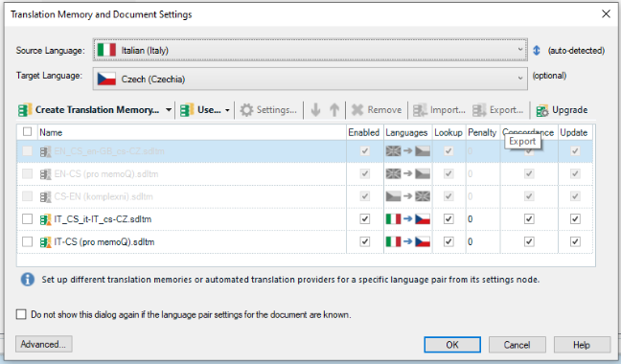Toggle Concordance for IT-CS (pro memoQ).sdltm

[x=529, y=241]
